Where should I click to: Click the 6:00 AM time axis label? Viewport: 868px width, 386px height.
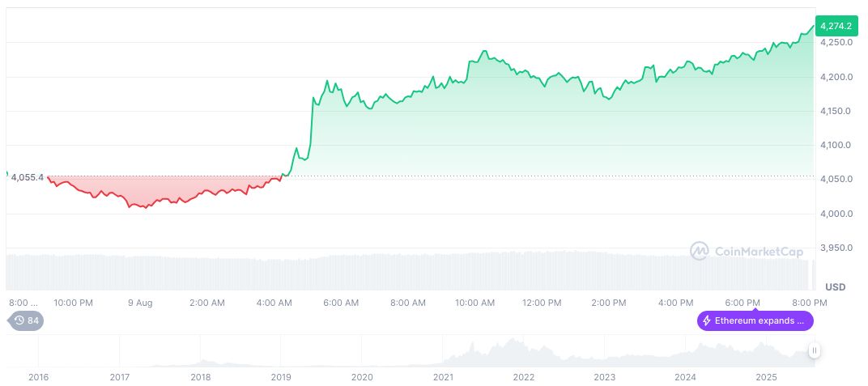click(x=341, y=303)
